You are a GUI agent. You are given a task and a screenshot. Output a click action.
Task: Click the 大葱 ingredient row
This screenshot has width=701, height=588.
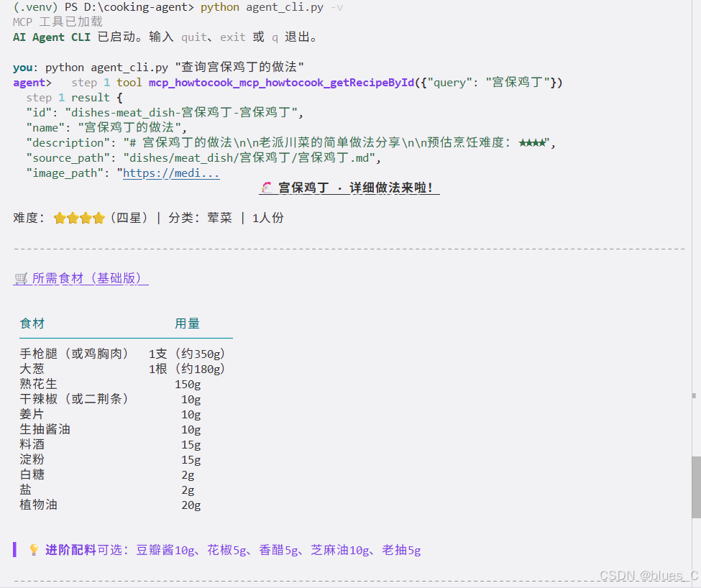click(123, 369)
